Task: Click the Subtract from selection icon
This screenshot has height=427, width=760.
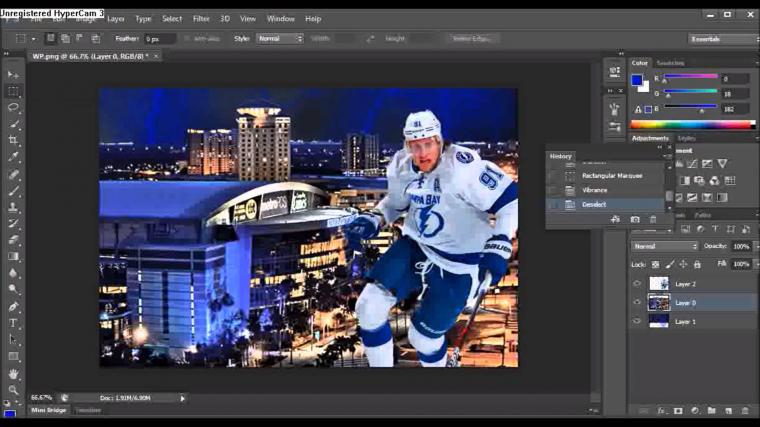Action: (79, 38)
